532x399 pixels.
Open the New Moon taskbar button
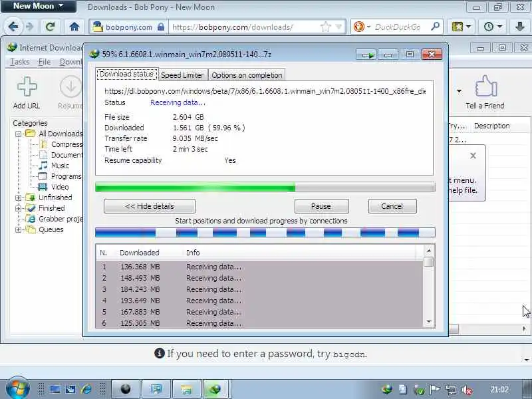pyautogui.click(x=126, y=389)
